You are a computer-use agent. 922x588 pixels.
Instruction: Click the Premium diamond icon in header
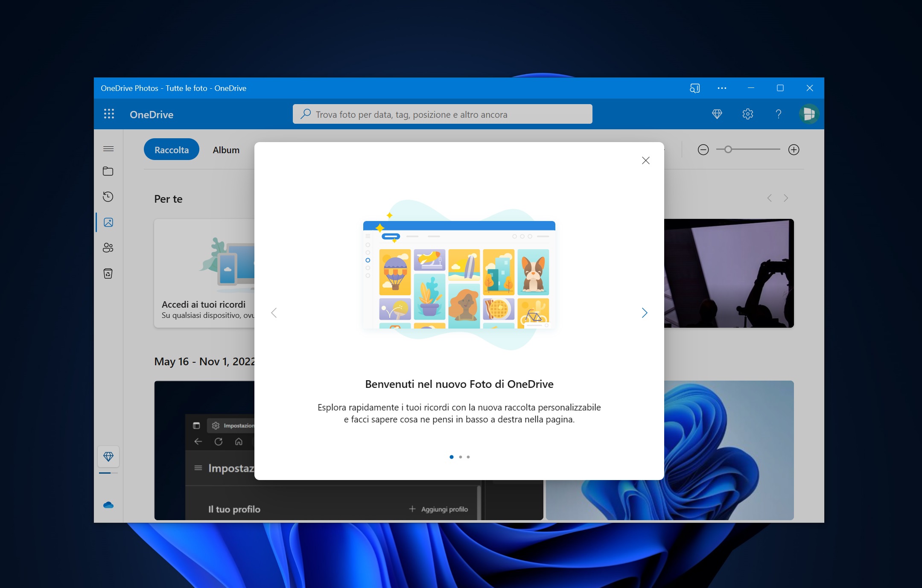coord(717,114)
